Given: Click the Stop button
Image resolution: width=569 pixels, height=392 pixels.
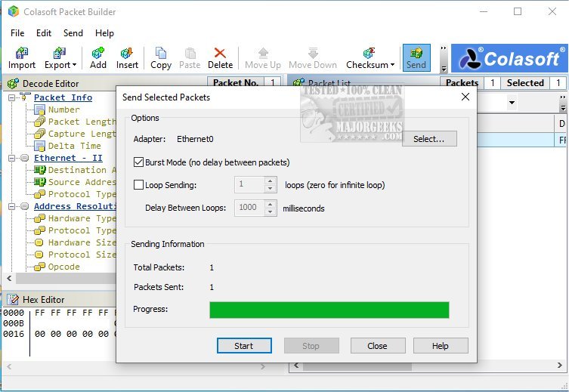Looking at the screenshot, I should click(x=311, y=346).
